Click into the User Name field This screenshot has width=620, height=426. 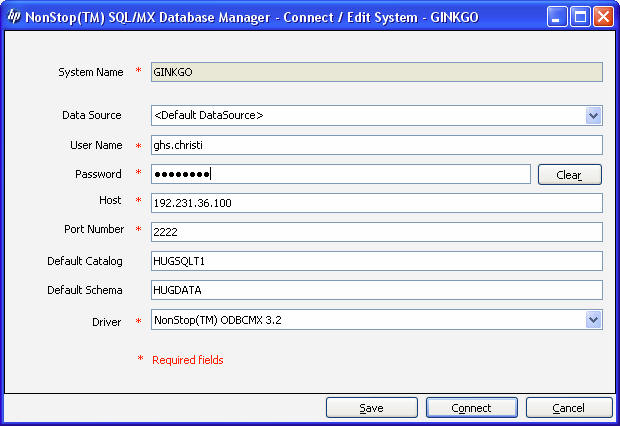(x=376, y=145)
